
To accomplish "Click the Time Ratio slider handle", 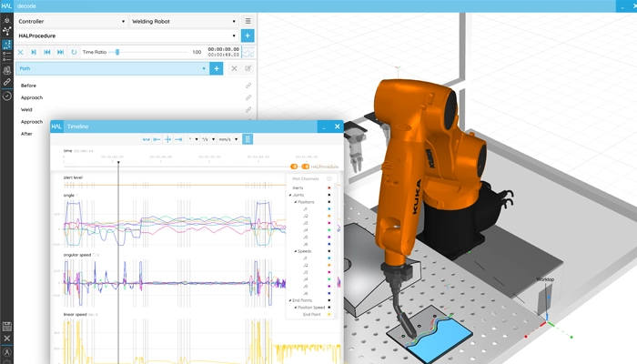I will pyautogui.click(x=117, y=52).
